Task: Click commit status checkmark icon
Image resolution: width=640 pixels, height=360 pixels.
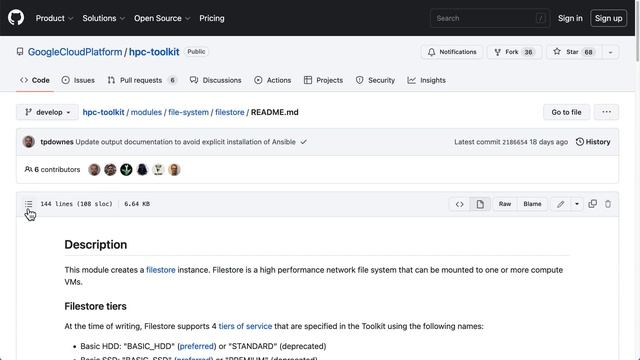Action: [x=304, y=142]
